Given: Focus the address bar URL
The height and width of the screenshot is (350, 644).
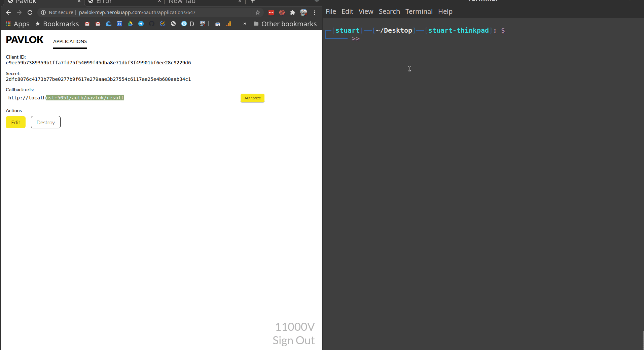Looking at the screenshot, I should pos(137,12).
